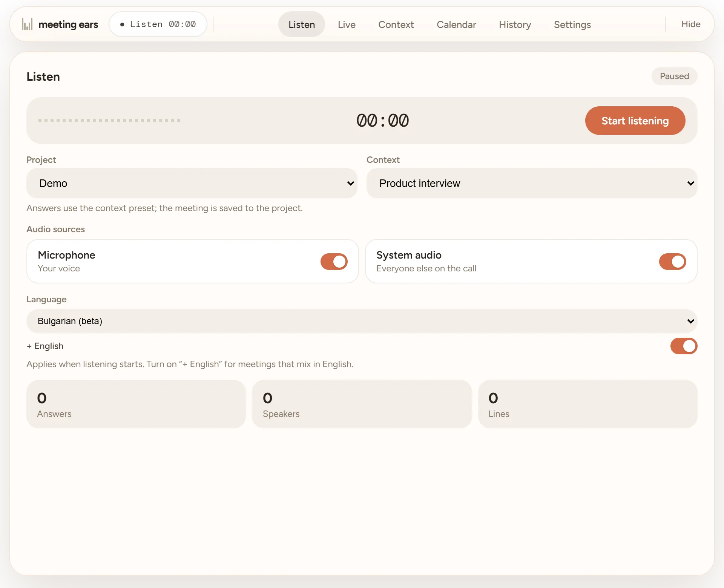
Task: Click the Paused status badge
Action: [x=674, y=76]
